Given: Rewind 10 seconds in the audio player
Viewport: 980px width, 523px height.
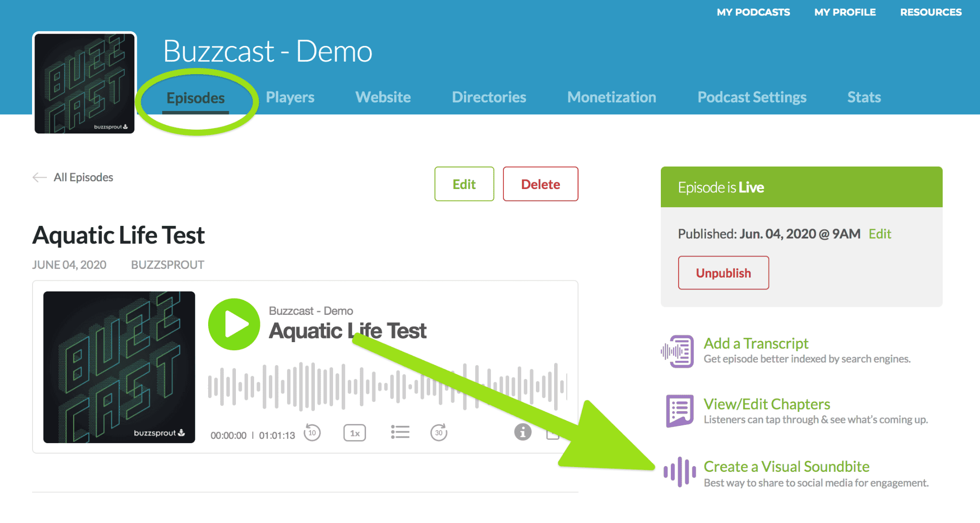Looking at the screenshot, I should pyautogui.click(x=312, y=432).
